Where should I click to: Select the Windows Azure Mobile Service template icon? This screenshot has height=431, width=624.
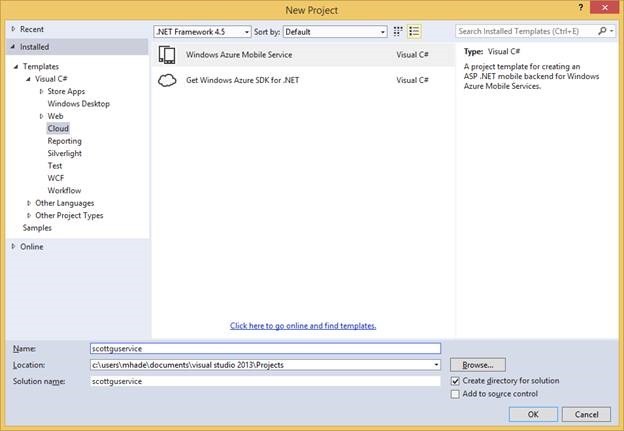point(168,55)
